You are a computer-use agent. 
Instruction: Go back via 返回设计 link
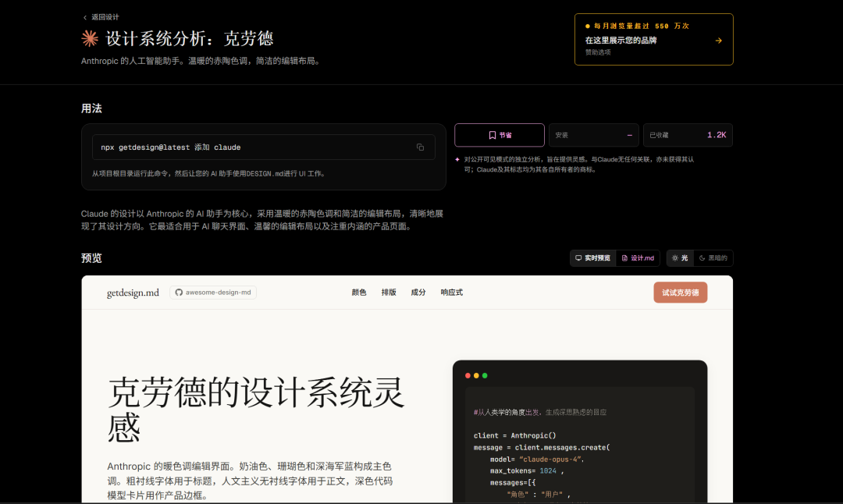[101, 17]
